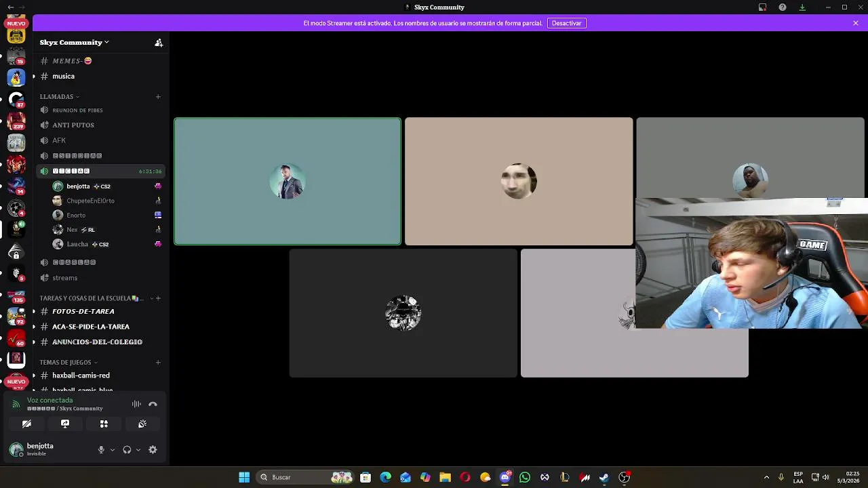
Task: Open Steam from the taskbar
Action: coord(604,477)
